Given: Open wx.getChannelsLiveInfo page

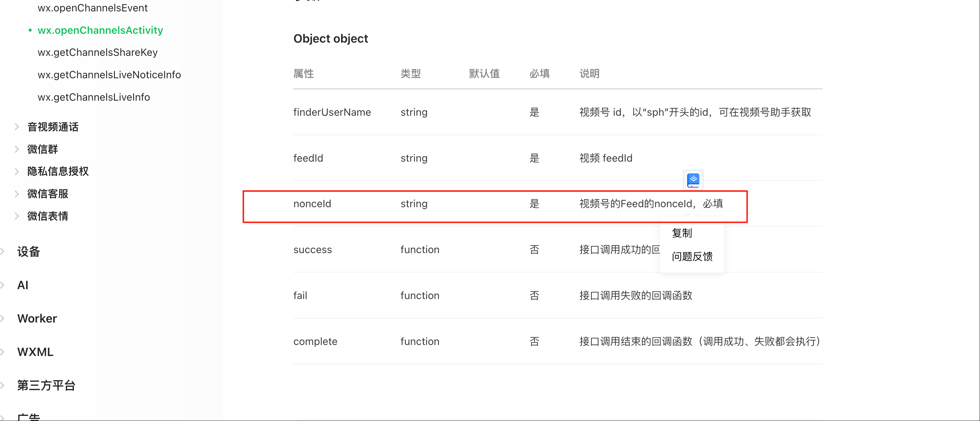Looking at the screenshot, I should [94, 97].
